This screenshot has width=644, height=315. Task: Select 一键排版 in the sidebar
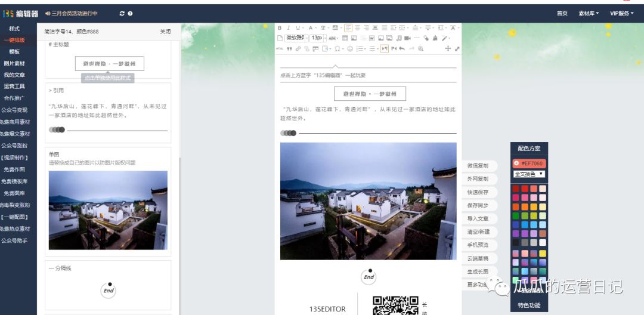pos(15,40)
